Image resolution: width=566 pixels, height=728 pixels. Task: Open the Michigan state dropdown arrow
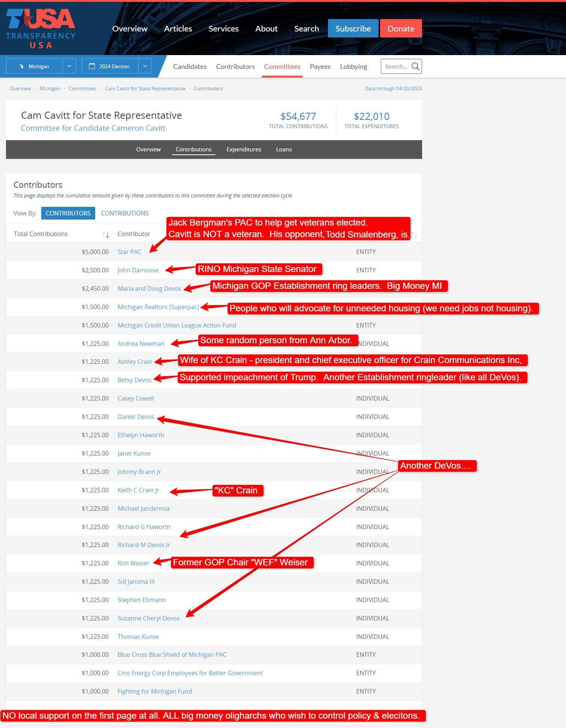point(69,66)
